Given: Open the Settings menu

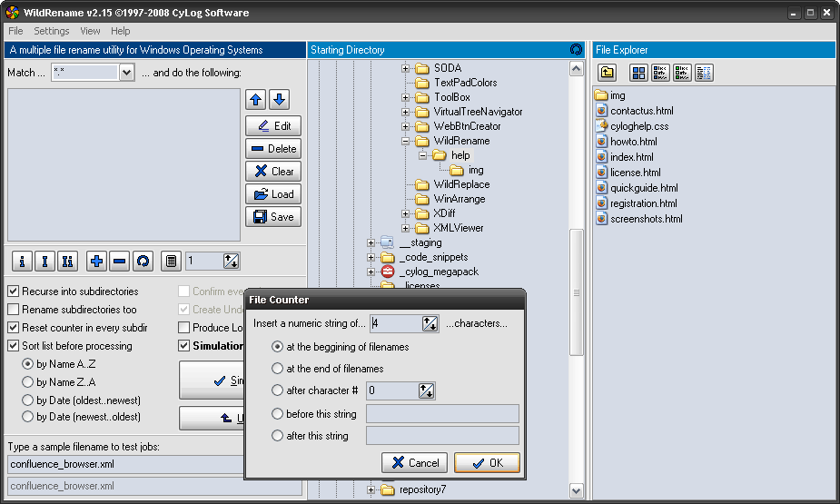Looking at the screenshot, I should coord(52,31).
